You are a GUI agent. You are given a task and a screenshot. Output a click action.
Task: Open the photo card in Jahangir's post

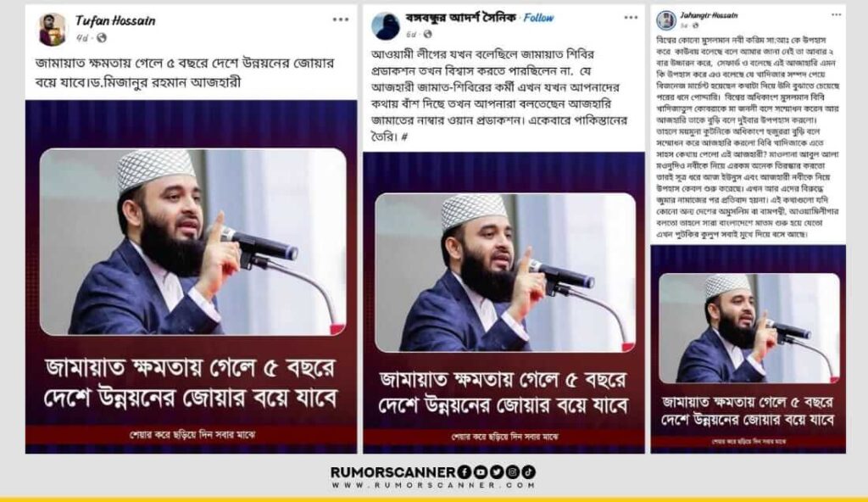tap(748, 349)
